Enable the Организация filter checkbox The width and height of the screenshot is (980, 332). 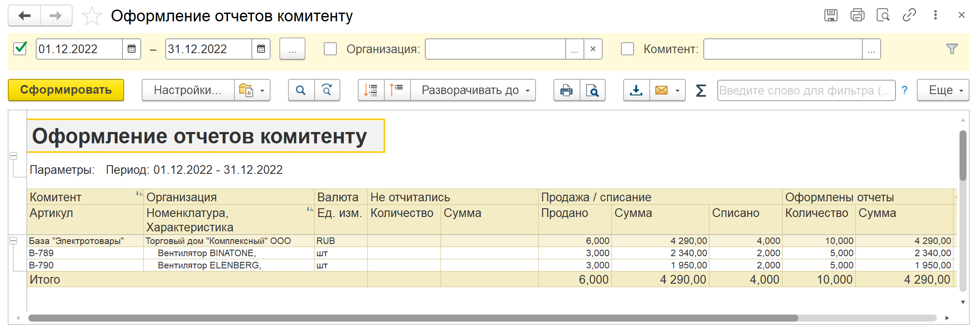[x=330, y=49]
